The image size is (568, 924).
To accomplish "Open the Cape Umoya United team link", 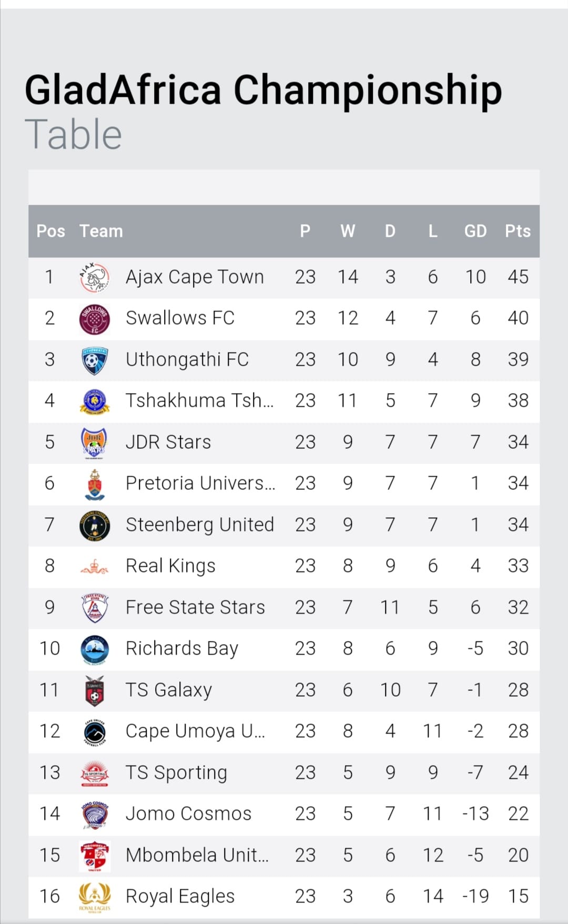I will [195, 731].
